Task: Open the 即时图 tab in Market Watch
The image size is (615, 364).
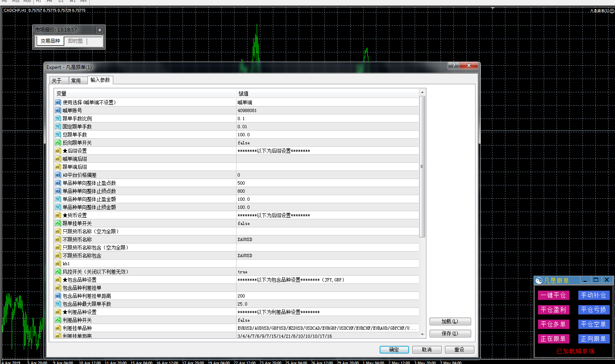Action: pyautogui.click(x=75, y=41)
